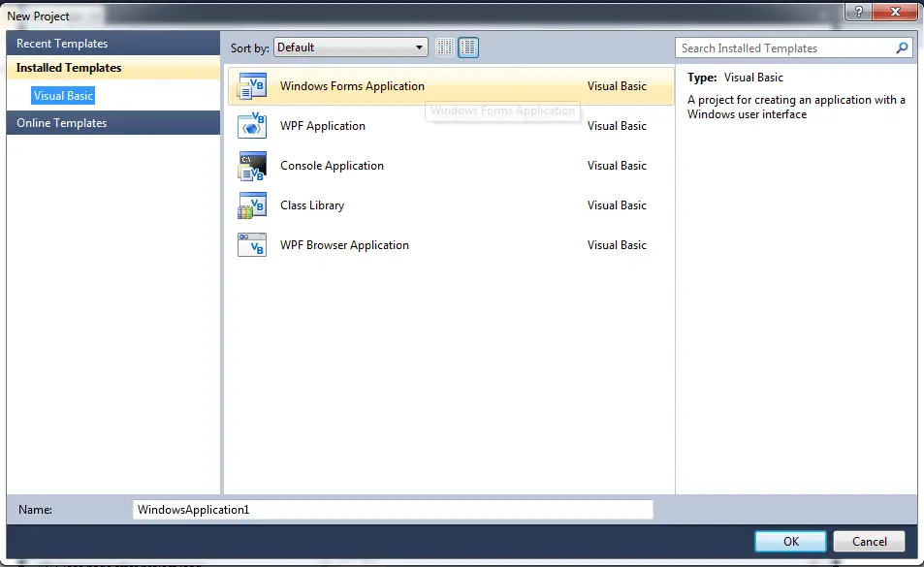The height and width of the screenshot is (567, 924).
Task: Open the dialog help question mark
Action: [x=859, y=12]
